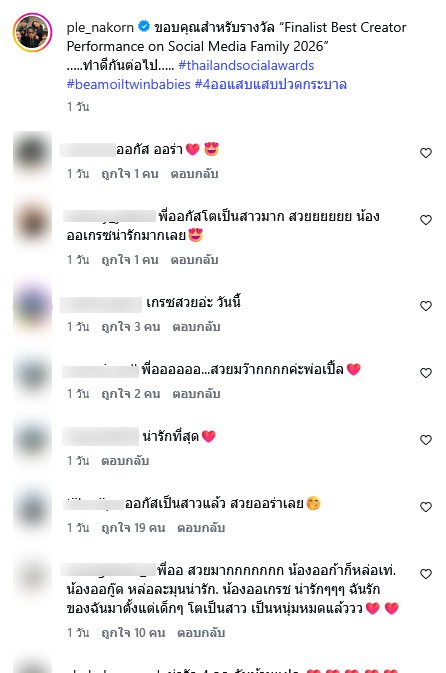Image resolution: width=446 pixels, height=673 pixels.
Task: Open the #beamoiltwinbabies hashtag
Action: (x=128, y=84)
